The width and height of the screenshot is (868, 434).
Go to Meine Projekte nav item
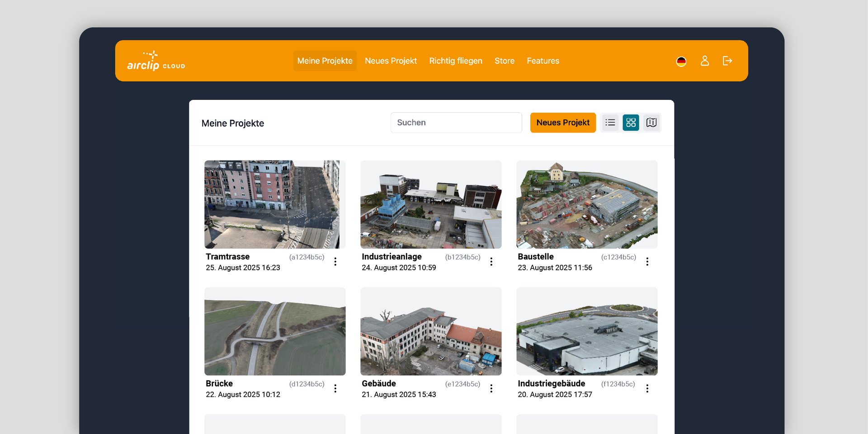tap(325, 61)
